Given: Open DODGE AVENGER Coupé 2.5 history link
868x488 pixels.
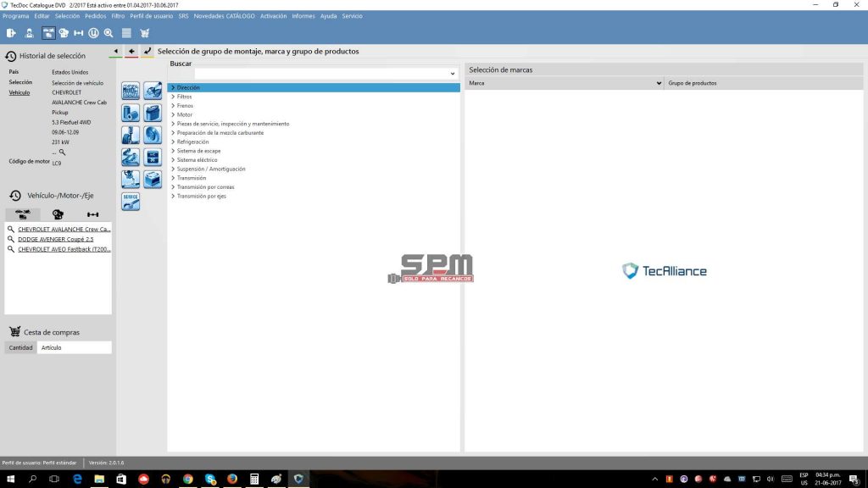Looking at the screenshot, I should tap(55, 239).
